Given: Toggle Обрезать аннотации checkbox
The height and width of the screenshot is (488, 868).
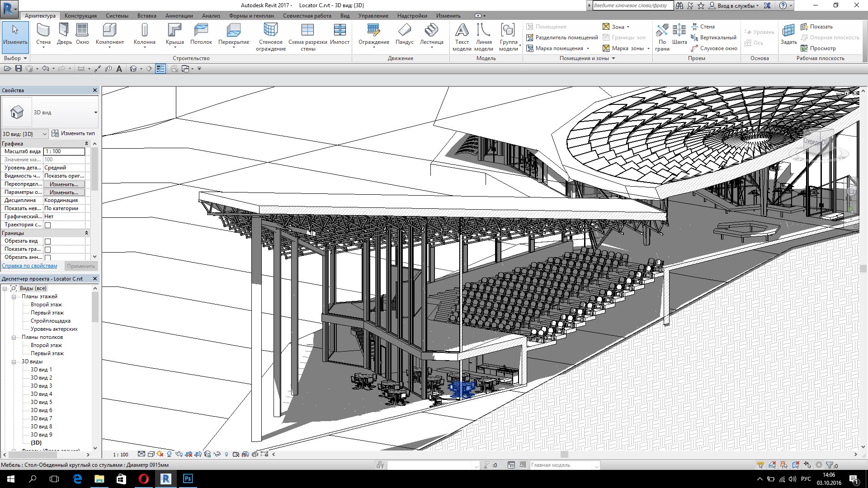Looking at the screenshot, I should click(47, 258).
